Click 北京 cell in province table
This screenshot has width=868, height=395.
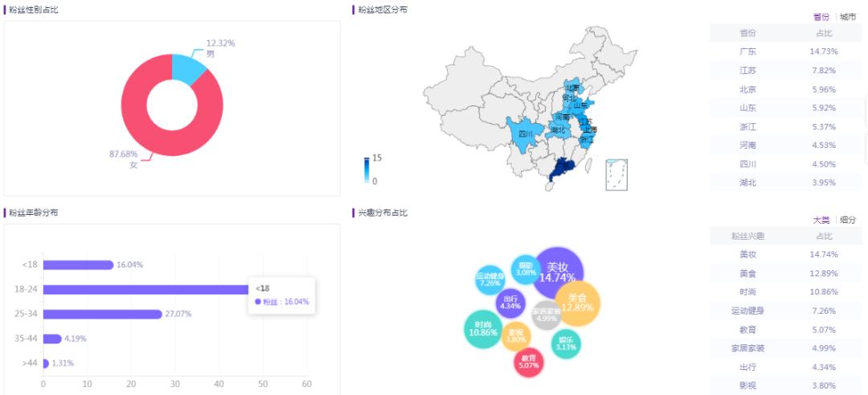pos(748,89)
